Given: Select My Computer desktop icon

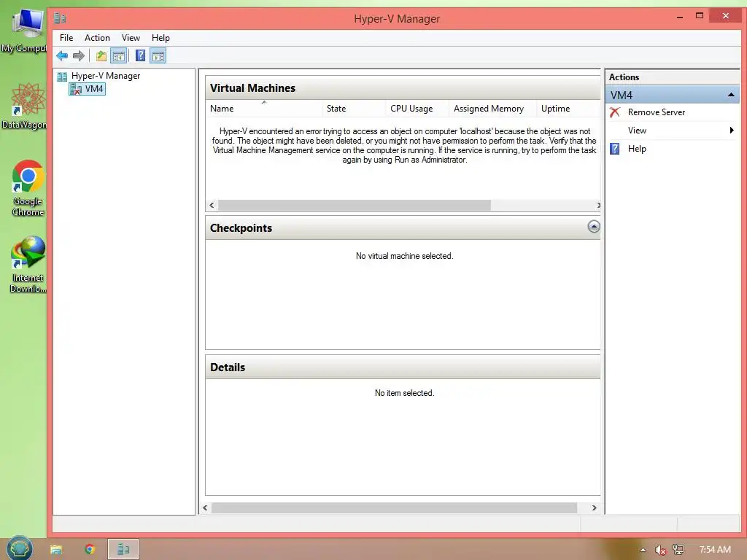Looking at the screenshot, I should coord(27,31).
